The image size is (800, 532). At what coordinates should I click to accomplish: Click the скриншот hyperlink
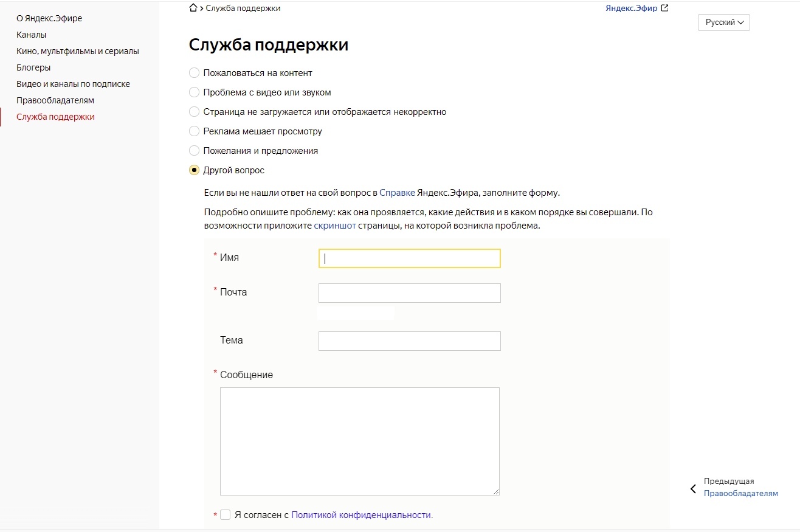335,226
